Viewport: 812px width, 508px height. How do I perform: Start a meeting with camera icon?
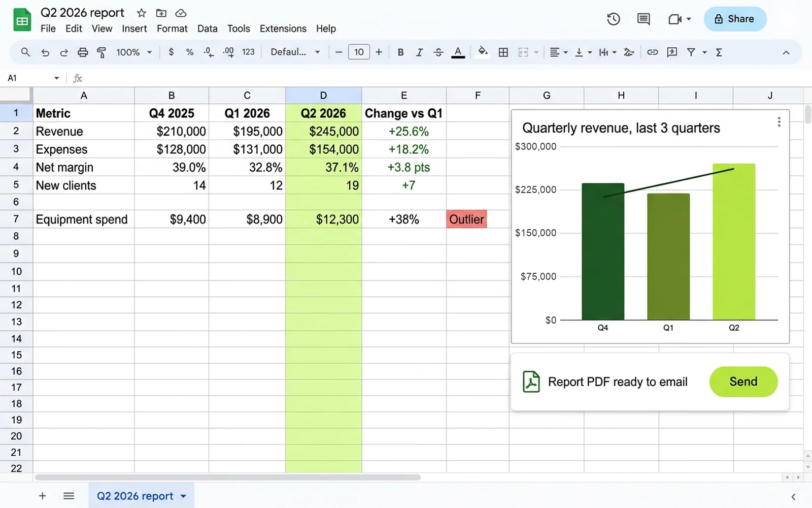[x=674, y=19]
